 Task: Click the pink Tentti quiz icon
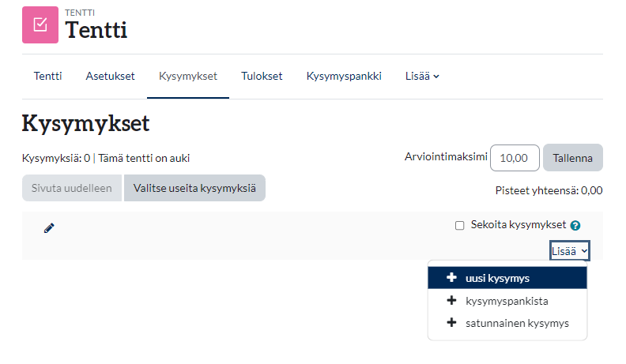40,25
